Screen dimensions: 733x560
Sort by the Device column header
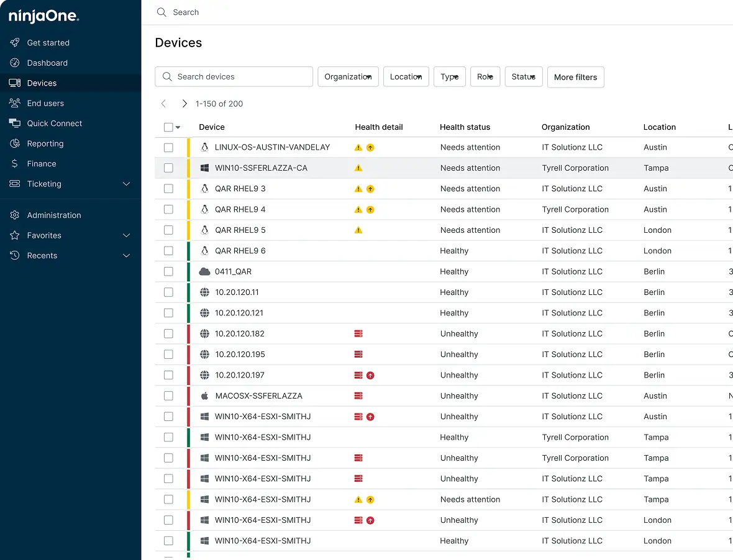(211, 127)
